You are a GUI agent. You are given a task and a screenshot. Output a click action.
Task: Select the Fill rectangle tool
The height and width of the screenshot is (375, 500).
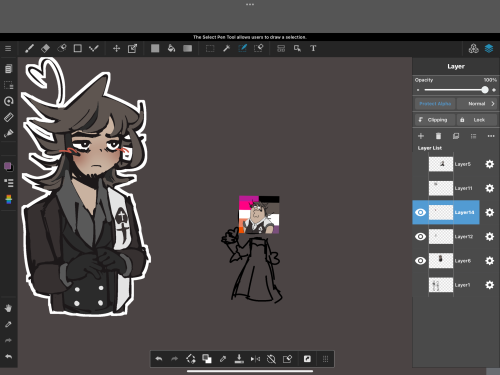coord(155,49)
